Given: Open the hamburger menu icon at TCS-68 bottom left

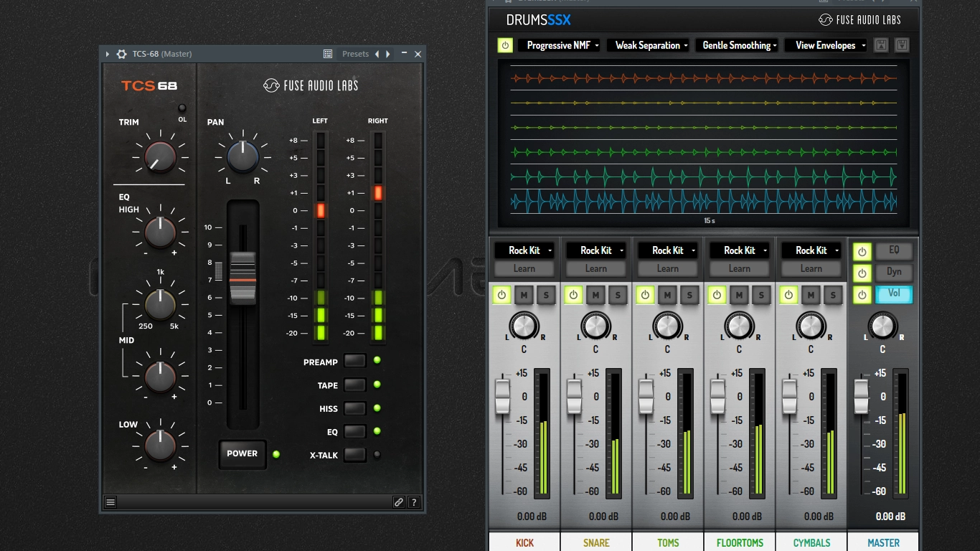Looking at the screenshot, I should (110, 502).
